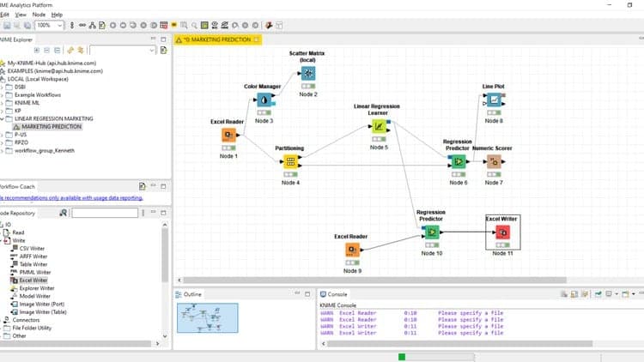Open the Edit menu
644x362 pixels.
(4, 15)
